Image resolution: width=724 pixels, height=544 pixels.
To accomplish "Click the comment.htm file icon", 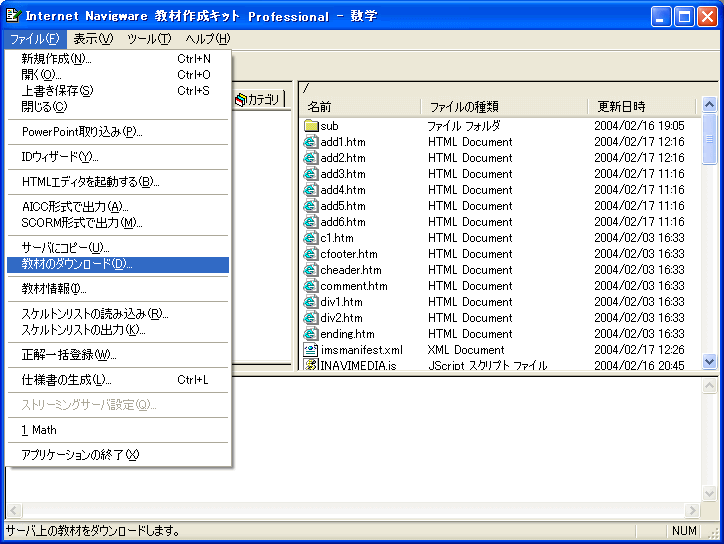I will (311, 286).
